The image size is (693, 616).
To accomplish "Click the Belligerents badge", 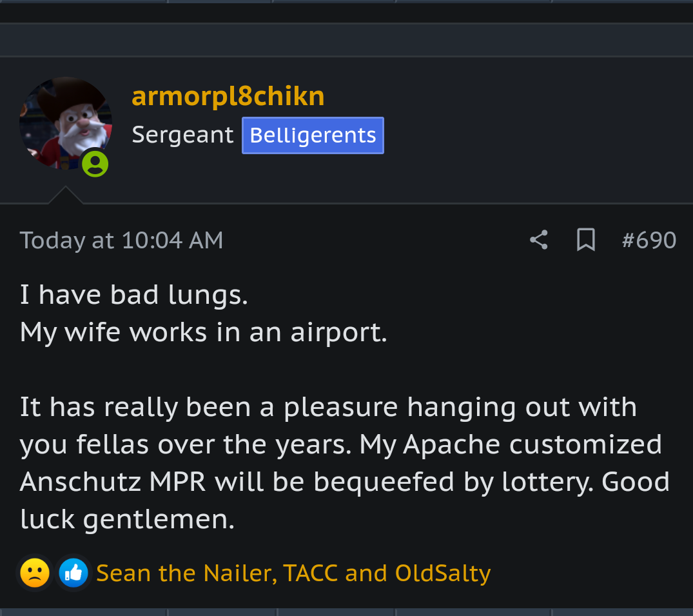I will point(313,135).
